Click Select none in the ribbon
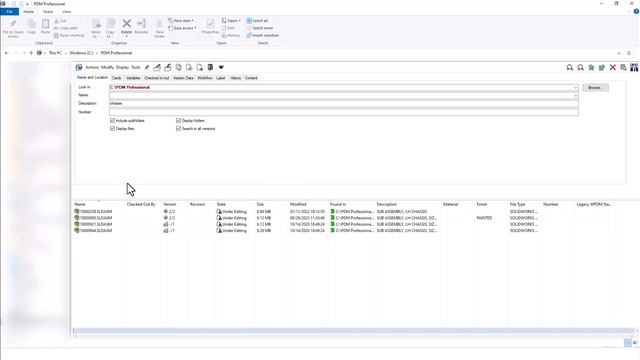The image size is (640, 360). (260, 28)
